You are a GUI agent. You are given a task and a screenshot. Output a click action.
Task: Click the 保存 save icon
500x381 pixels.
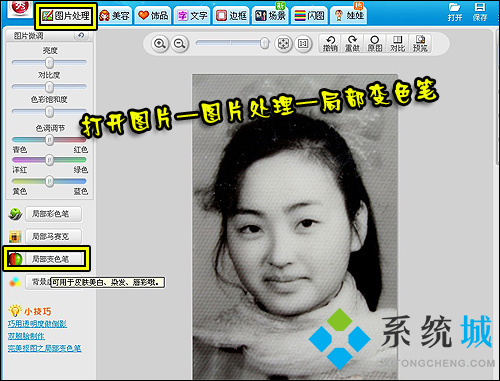point(480,12)
